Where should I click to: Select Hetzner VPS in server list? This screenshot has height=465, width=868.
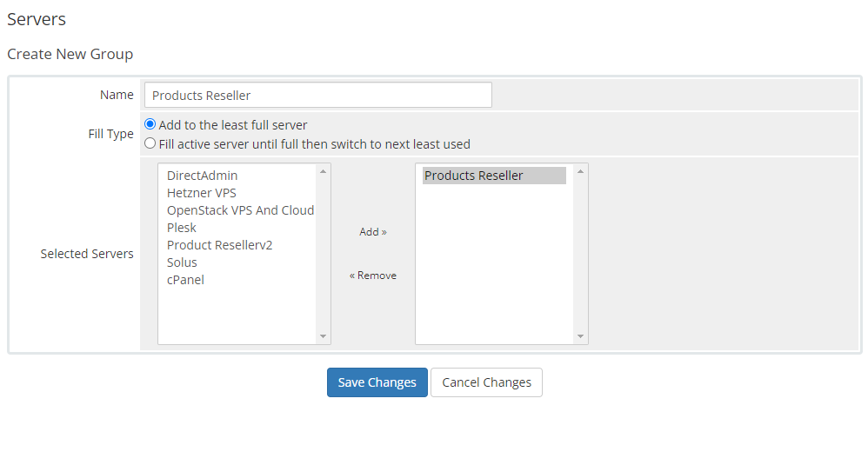[x=202, y=193]
